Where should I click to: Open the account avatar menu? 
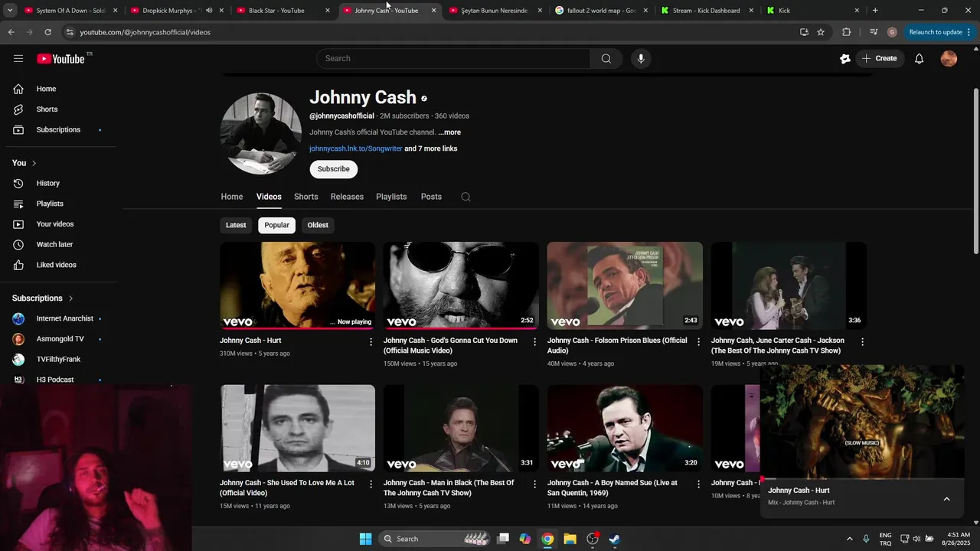coord(949,58)
